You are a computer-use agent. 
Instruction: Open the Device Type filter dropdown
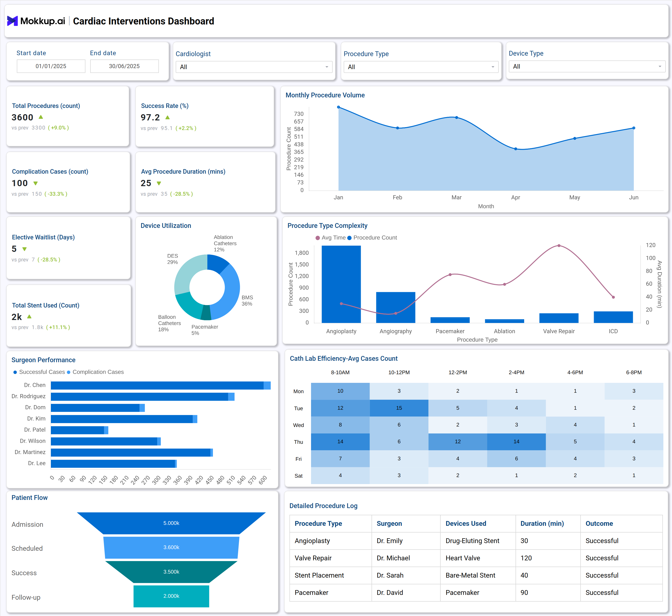[587, 66]
